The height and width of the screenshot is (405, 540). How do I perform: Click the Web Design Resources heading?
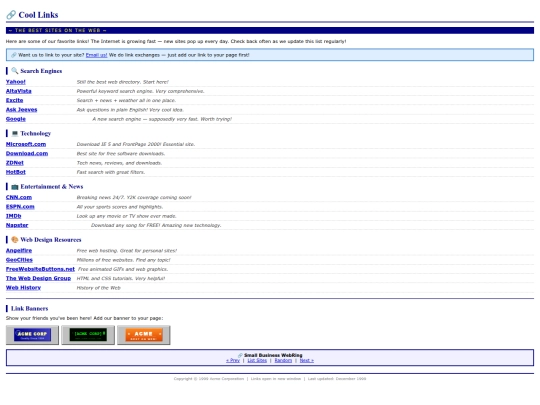coord(51,240)
